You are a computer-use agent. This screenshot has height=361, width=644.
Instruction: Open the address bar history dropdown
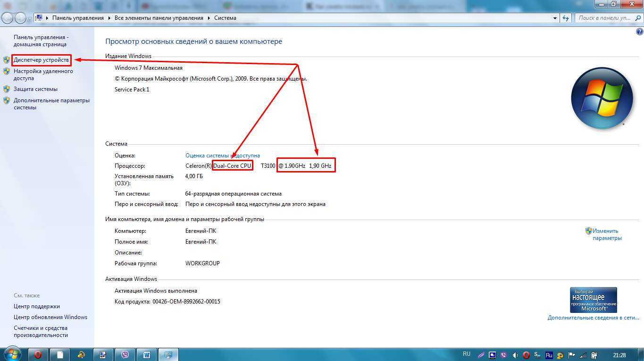point(555,18)
